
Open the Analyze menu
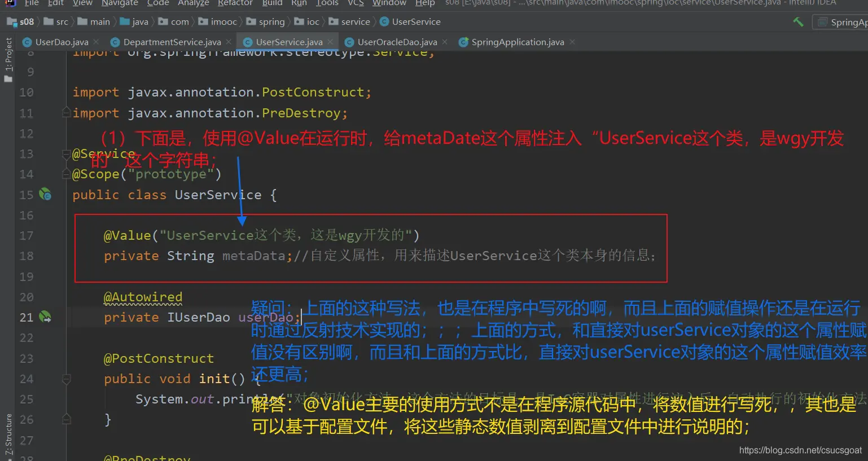coord(194,3)
